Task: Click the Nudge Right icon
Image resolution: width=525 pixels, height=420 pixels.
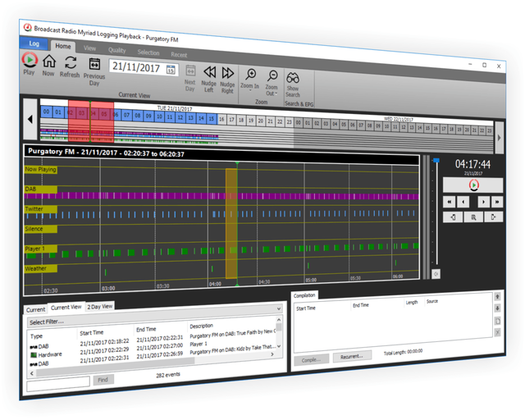Action: click(x=227, y=75)
